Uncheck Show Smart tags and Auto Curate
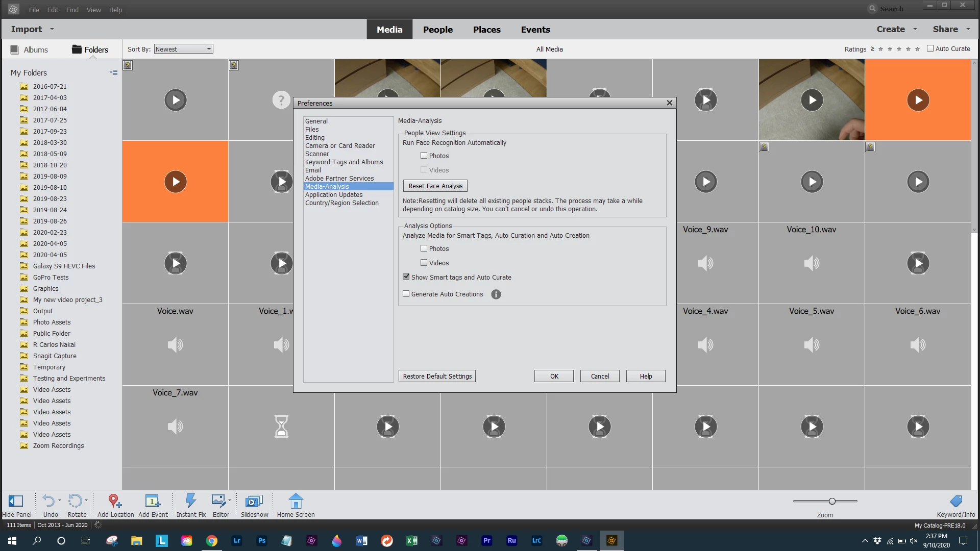Screen dimensions: 980x551 point(406,277)
